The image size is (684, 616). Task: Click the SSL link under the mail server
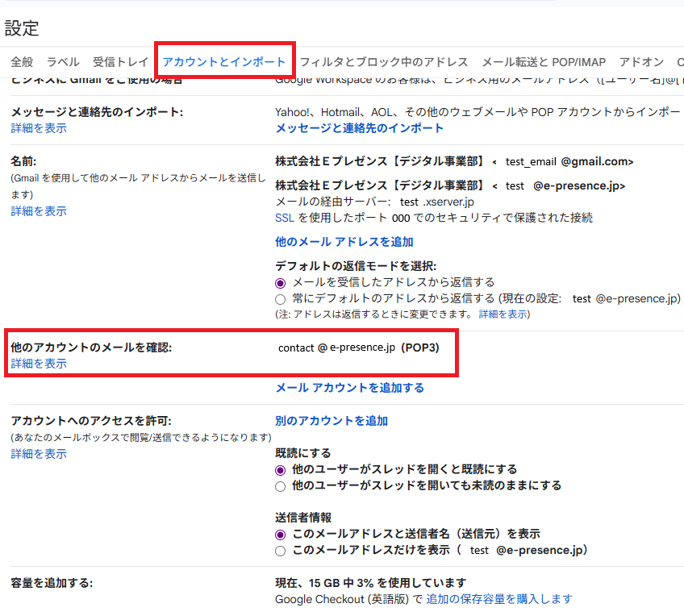pyautogui.click(x=284, y=218)
